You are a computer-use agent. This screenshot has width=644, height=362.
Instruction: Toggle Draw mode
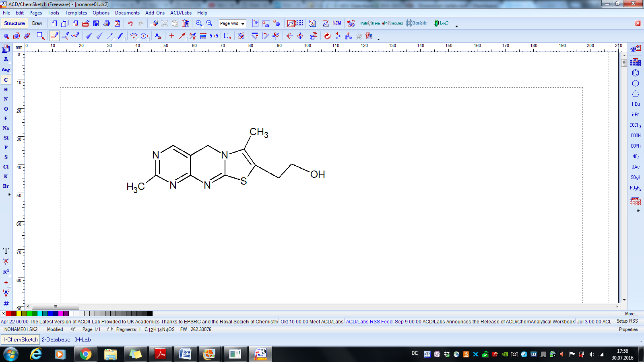pos(37,23)
